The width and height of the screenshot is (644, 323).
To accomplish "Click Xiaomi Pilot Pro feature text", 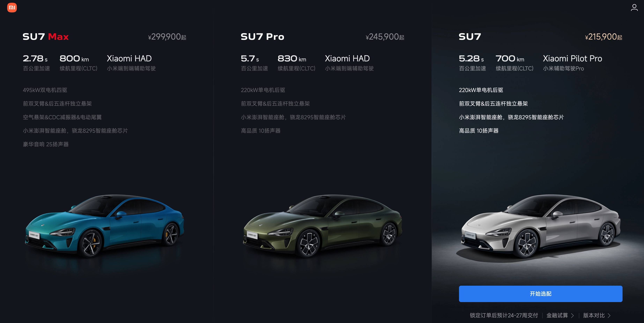I will [572, 58].
